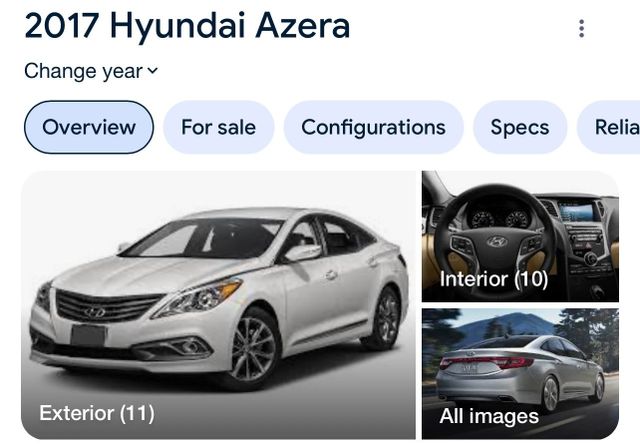The image size is (640, 447).
Task: Open the three-dot more options menu
Action: 581,29
